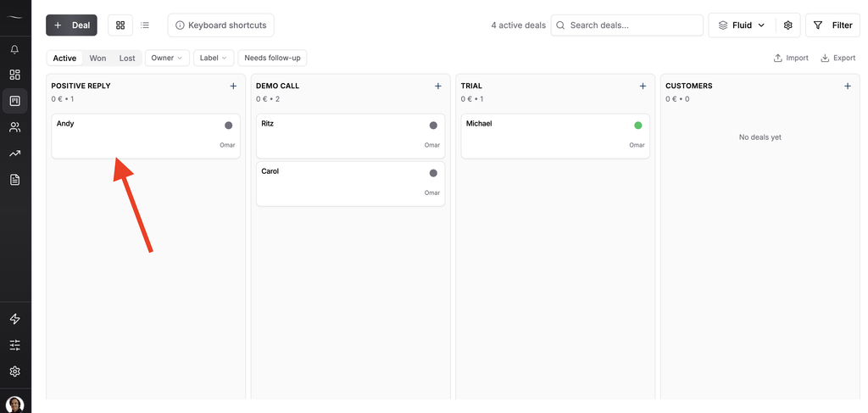Open the Ritz deal card
This screenshot has height=413, width=868.
350,137
